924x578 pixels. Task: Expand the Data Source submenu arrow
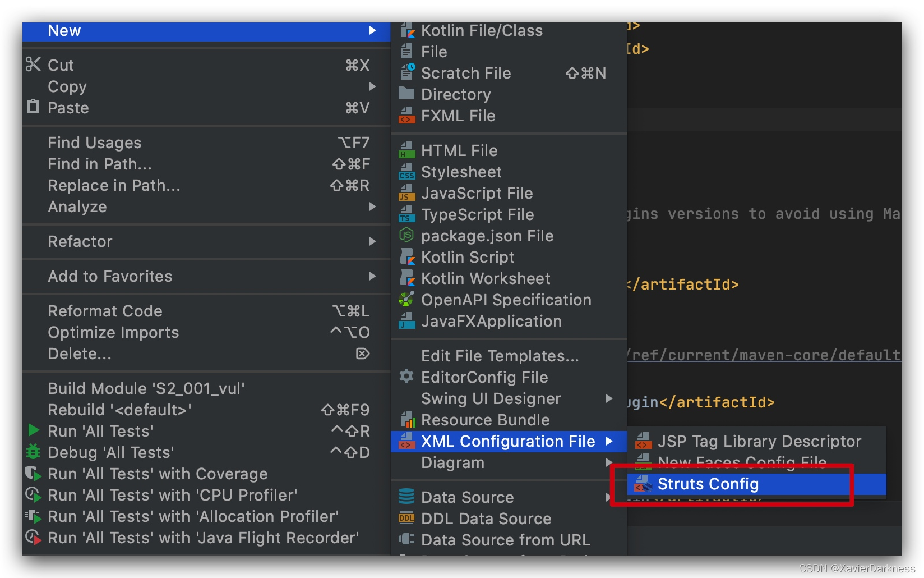[x=609, y=497]
